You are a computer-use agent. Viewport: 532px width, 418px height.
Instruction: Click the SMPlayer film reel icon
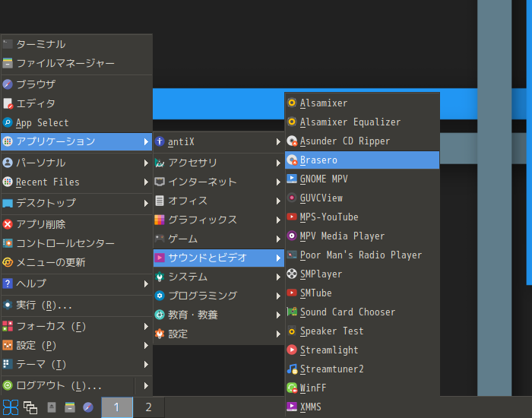pos(292,274)
